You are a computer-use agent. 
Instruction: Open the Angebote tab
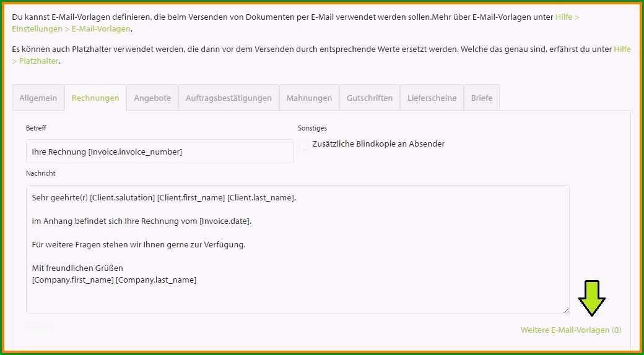tap(152, 98)
